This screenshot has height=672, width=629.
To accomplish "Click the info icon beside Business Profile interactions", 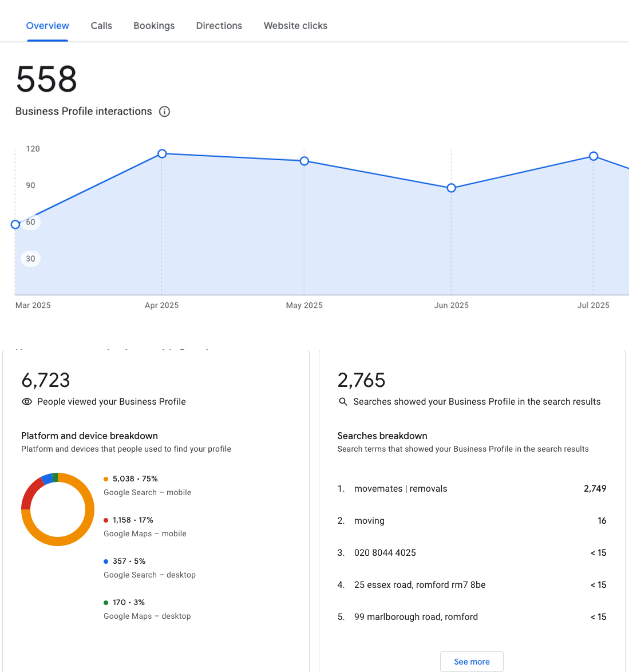I will pyautogui.click(x=164, y=112).
